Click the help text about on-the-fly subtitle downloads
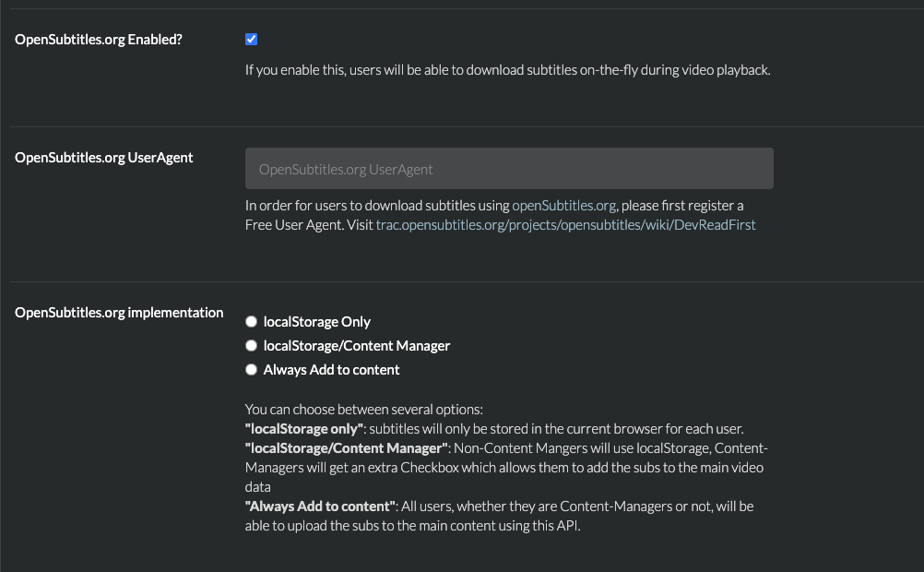924x572 pixels. coord(507,70)
